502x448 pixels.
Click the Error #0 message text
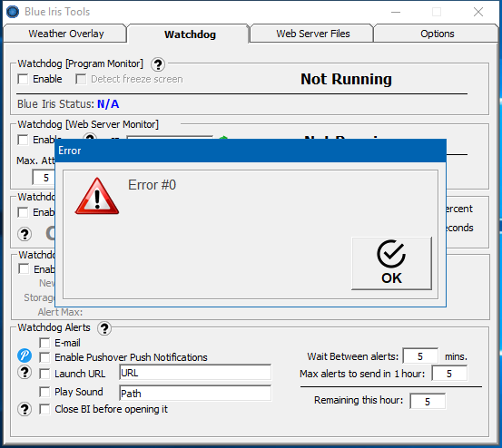(153, 185)
